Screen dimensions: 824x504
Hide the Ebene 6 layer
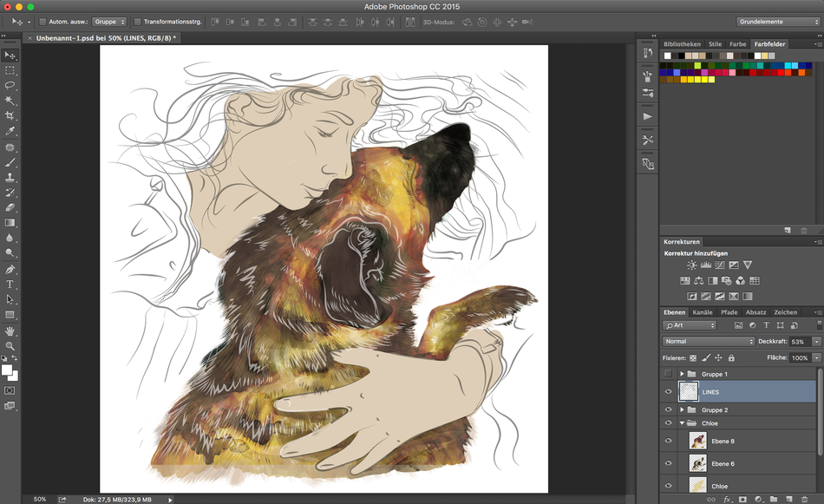(668, 463)
